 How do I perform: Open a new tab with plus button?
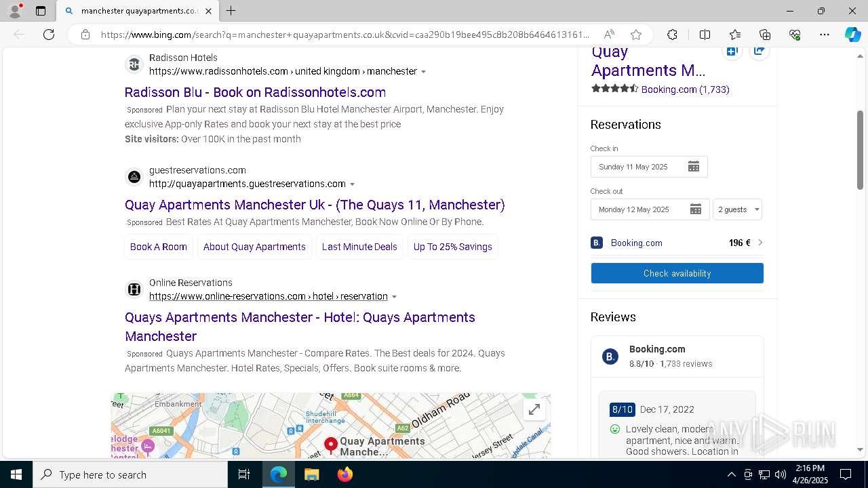pos(231,11)
